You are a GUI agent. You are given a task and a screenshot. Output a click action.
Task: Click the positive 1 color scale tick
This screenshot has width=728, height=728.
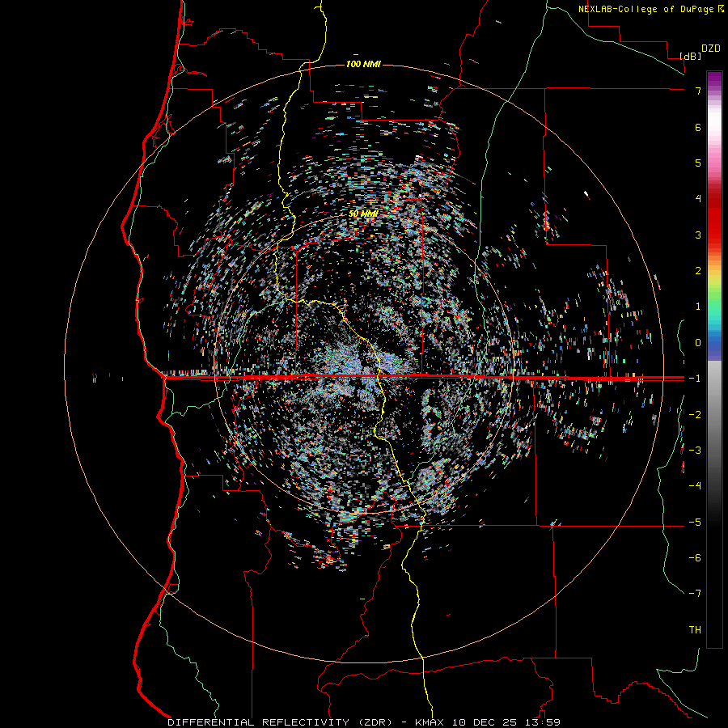point(698,307)
